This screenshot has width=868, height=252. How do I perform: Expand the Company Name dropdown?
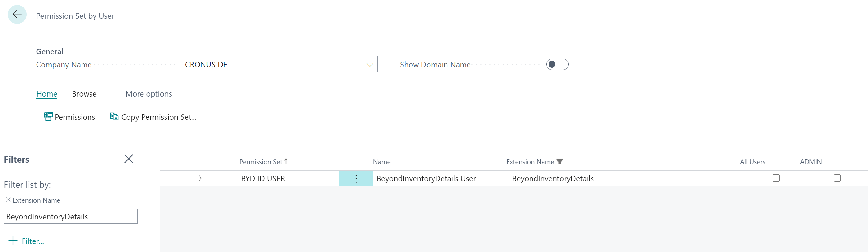click(x=370, y=65)
